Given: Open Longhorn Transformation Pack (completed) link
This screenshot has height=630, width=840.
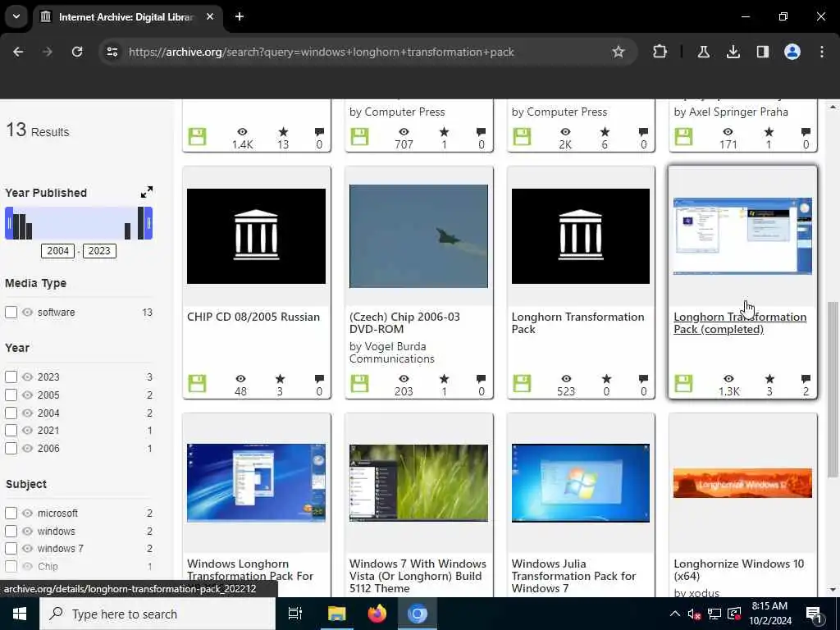Looking at the screenshot, I should (740, 323).
